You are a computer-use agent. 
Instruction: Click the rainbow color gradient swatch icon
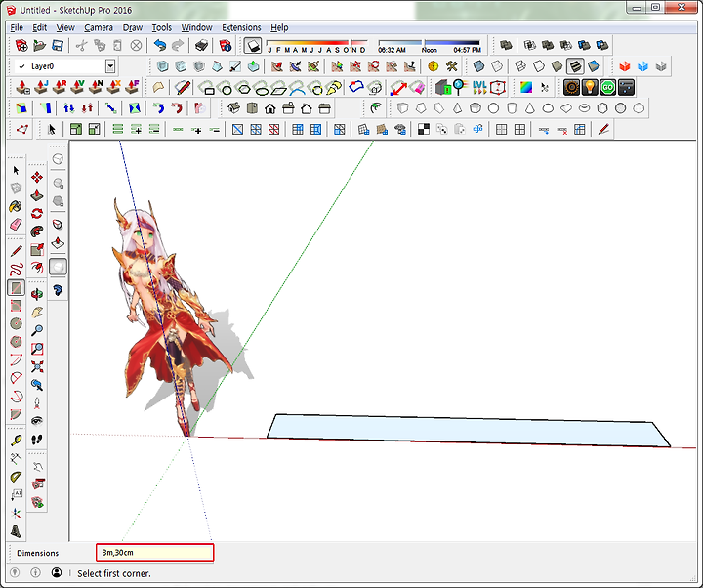pyautogui.click(x=526, y=87)
